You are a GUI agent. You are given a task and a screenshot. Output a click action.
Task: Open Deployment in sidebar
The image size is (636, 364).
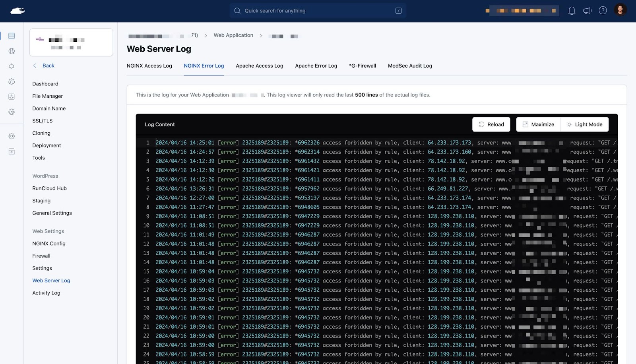click(x=47, y=145)
